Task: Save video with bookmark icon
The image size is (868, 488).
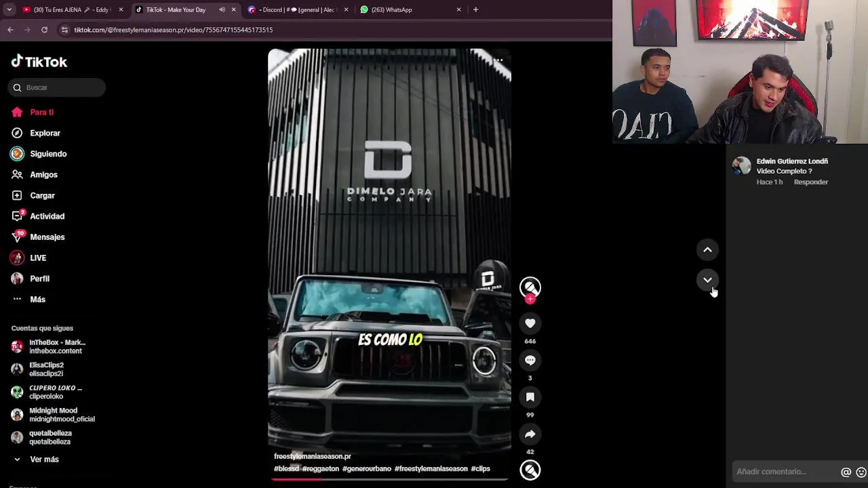Action: [530, 397]
